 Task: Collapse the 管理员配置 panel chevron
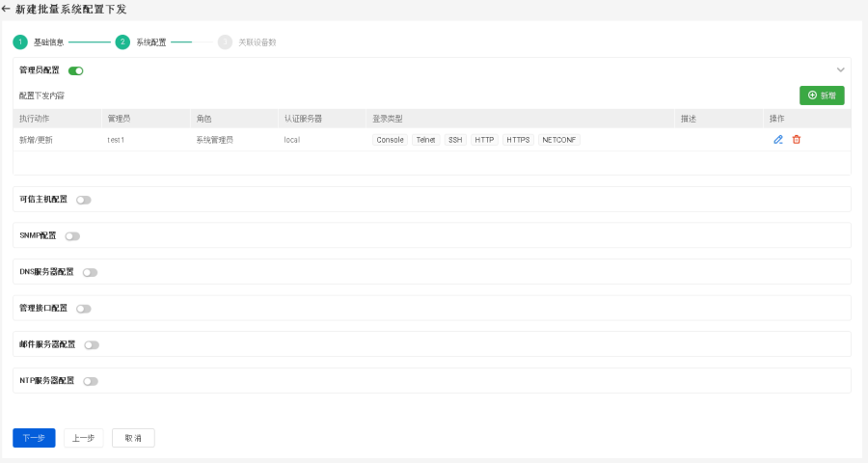840,70
